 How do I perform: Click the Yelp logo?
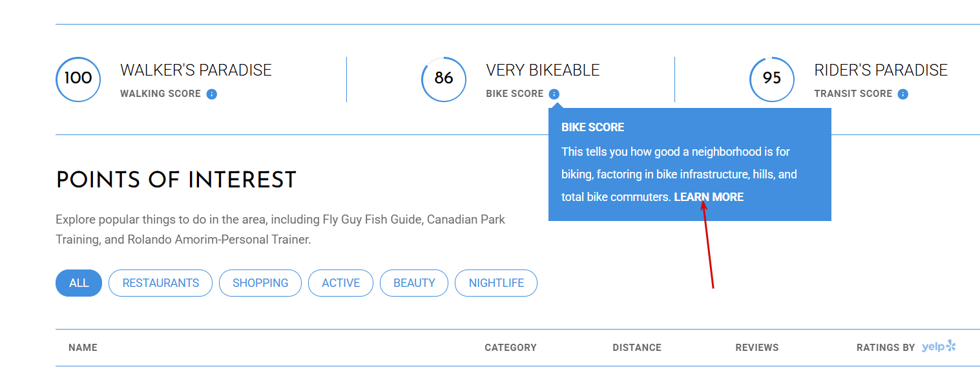pyautogui.click(x=939, y=347)
